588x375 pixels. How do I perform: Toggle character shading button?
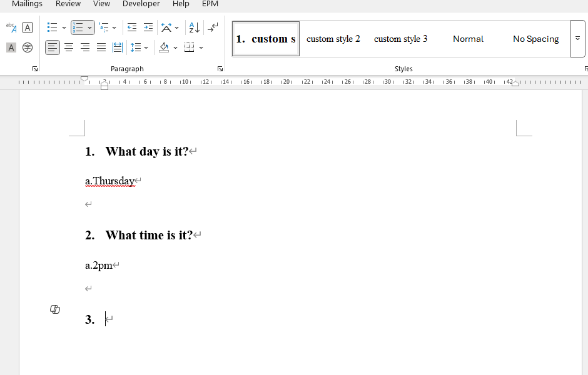pyautogui.click(x=11, y=47)
